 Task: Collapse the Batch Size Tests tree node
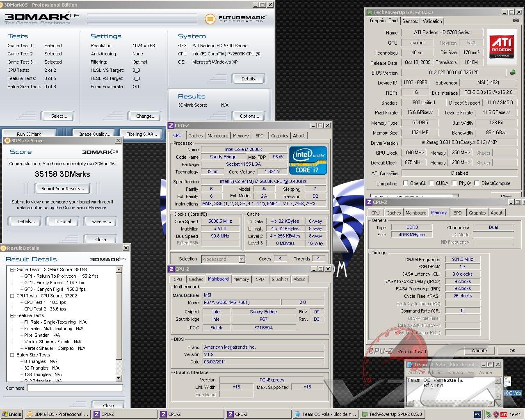coord(12,355)
